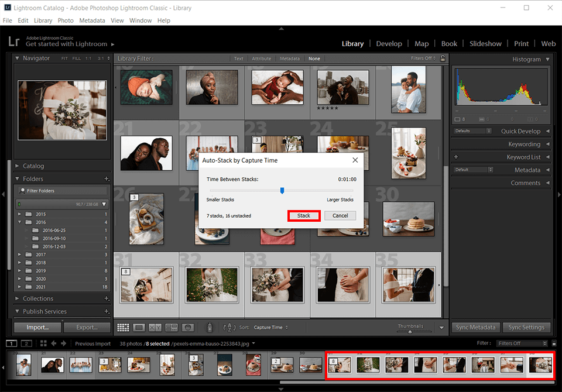Add keyword with Keyword List plus icon
This screenshot has width=562, height=392.
coord(456,157)
